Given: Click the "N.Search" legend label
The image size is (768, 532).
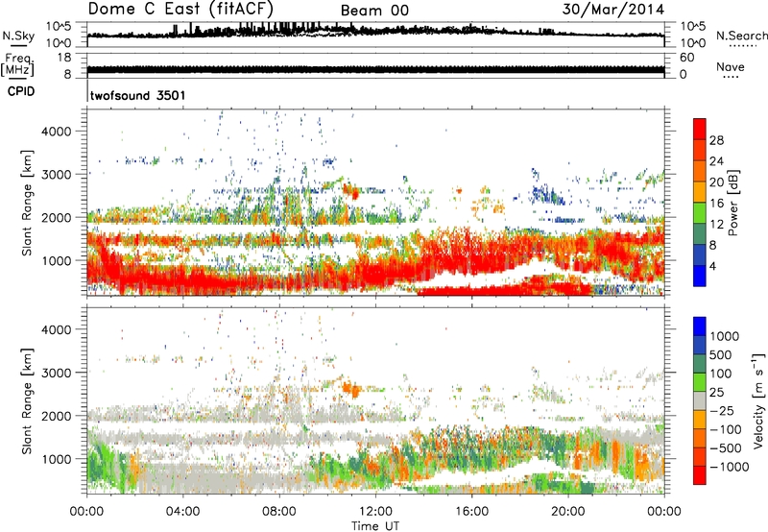Looking at the screenshot, I should (x=741, y=36).
